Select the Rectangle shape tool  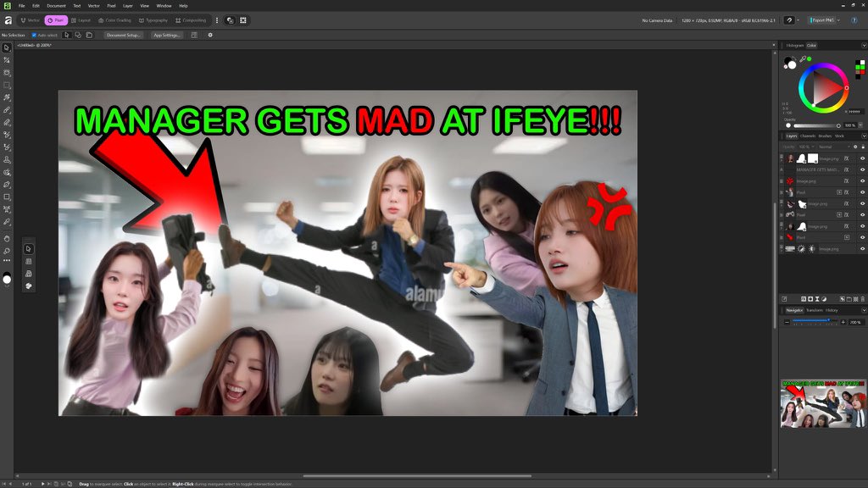7,197
